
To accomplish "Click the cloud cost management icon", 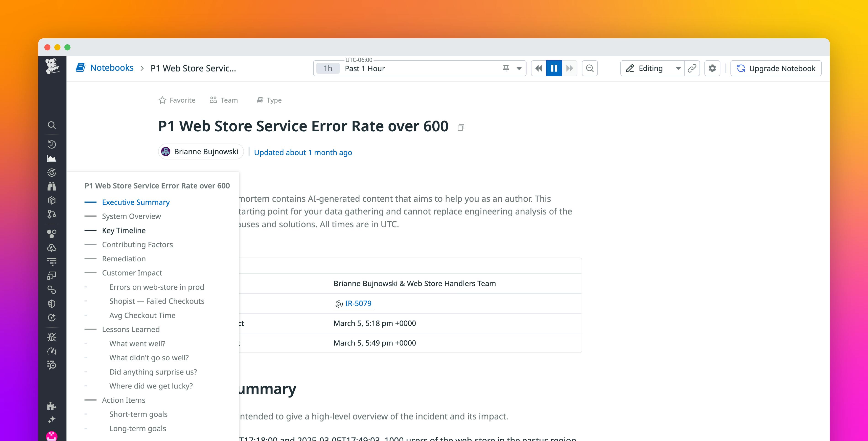I will pos(52,248).
